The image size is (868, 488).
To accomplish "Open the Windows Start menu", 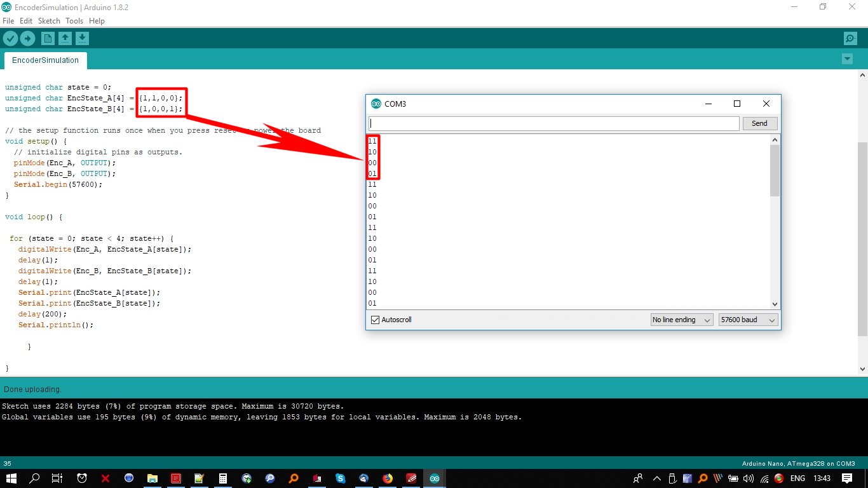I will pyautogui.click(x=11, y=478).
